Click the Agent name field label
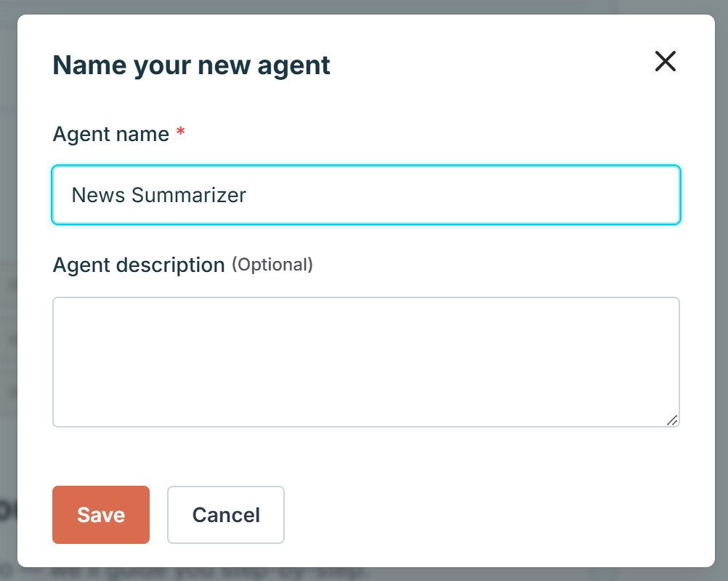The image size is (728, 581). 110,134
